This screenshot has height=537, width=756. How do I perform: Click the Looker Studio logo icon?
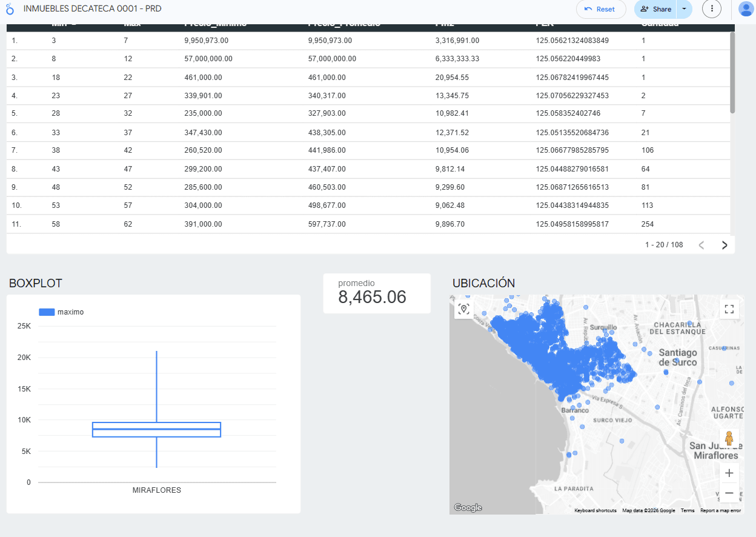tap(9, 9)
